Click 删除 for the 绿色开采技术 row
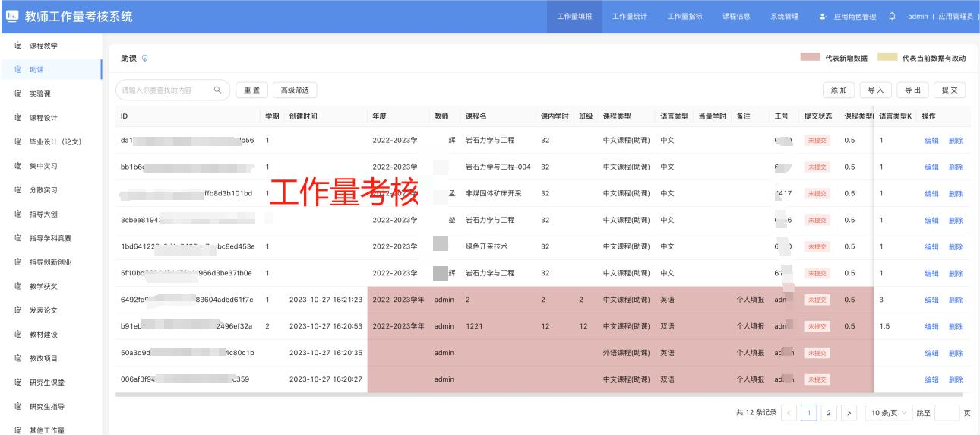This screenshot has width=980, height=435. pyautogui.click(x=955, y=246)
